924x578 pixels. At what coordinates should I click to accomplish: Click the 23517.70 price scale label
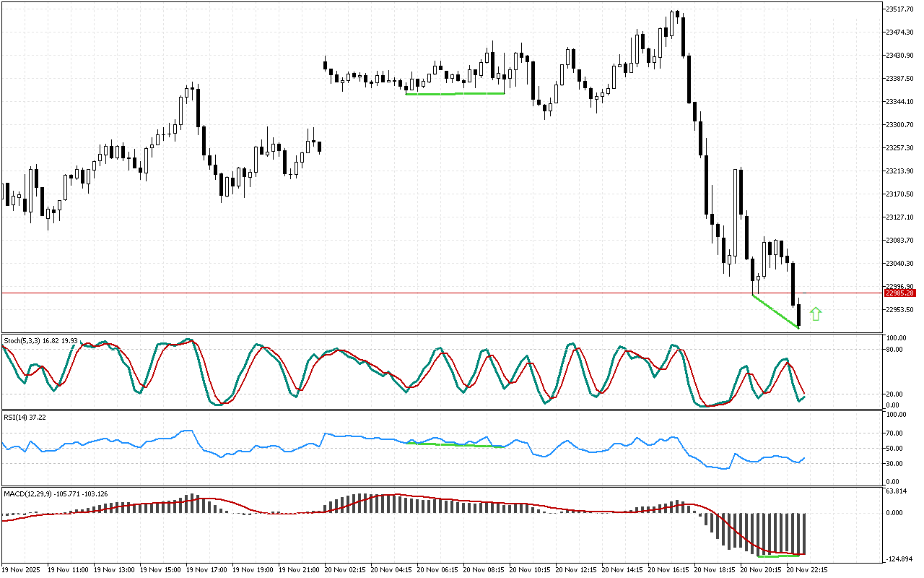point(899,9)
